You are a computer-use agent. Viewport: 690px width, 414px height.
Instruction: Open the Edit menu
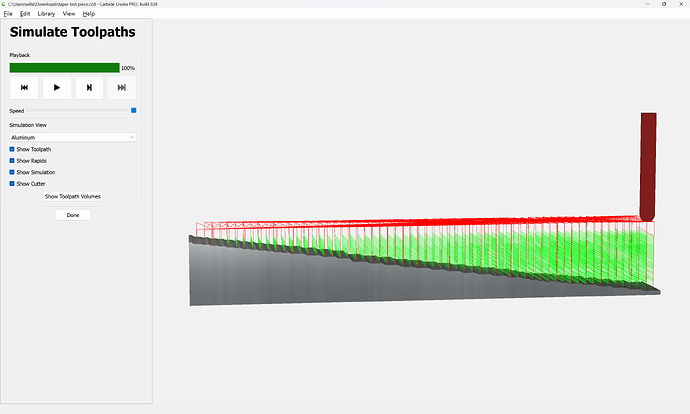[25, 14]
